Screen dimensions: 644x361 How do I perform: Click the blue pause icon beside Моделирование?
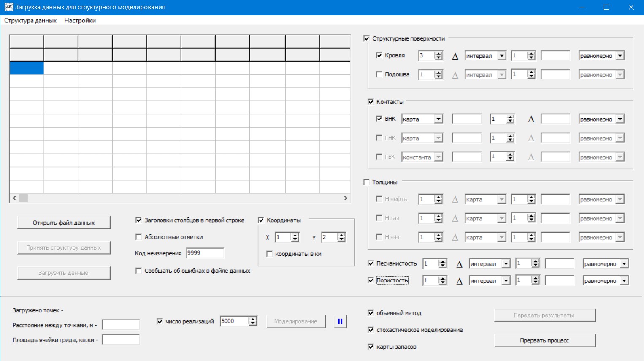340,321
